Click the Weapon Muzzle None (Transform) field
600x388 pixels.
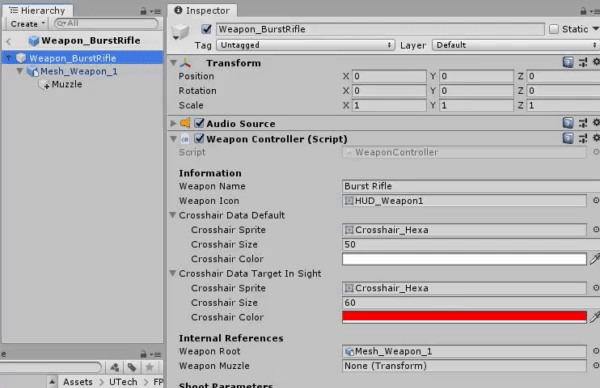464,366
